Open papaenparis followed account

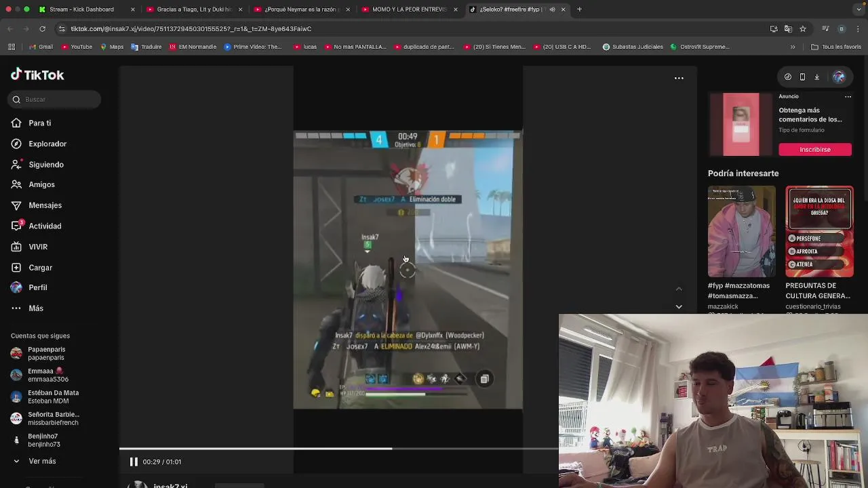tap(46, 353)
